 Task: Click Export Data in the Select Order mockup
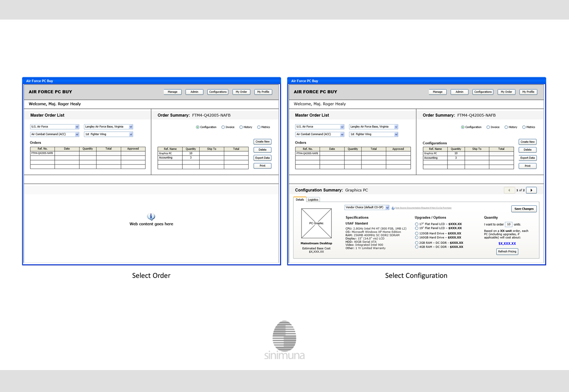(262, 158)
